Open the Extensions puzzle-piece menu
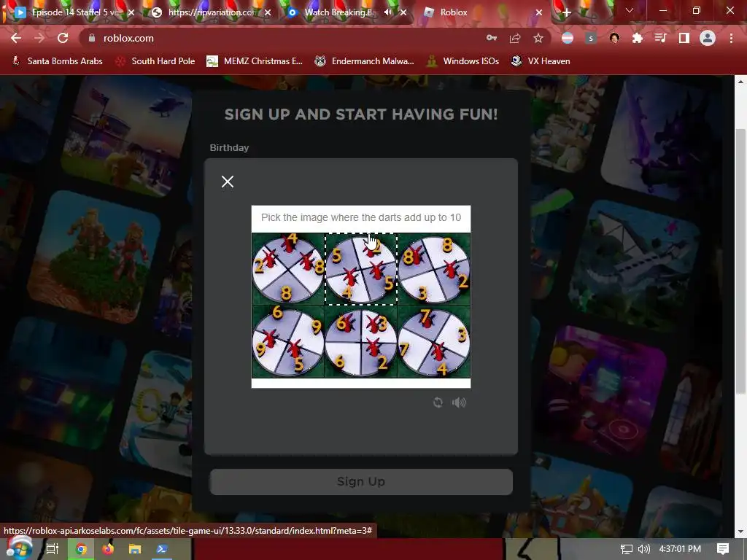Viewport: 747px width, 560px height. pos(638,38)
